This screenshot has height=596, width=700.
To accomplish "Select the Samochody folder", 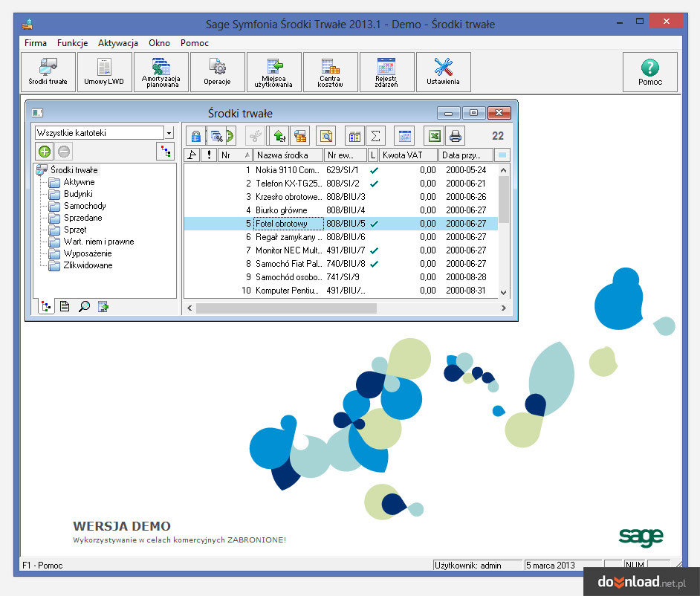I will coord(85,205).
